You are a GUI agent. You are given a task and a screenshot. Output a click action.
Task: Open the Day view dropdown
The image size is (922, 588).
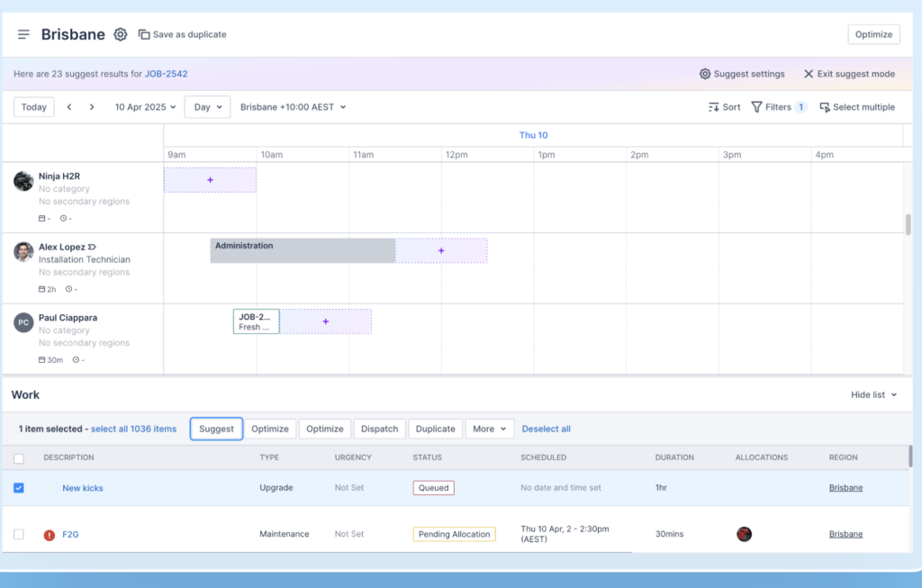[208, 107]
